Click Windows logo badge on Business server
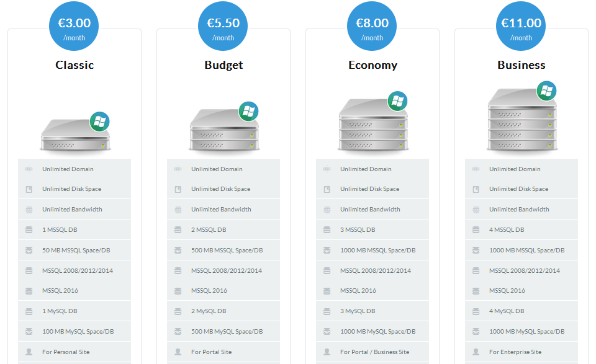The height and width of the screenshot is (364, 596). point(546,91)
